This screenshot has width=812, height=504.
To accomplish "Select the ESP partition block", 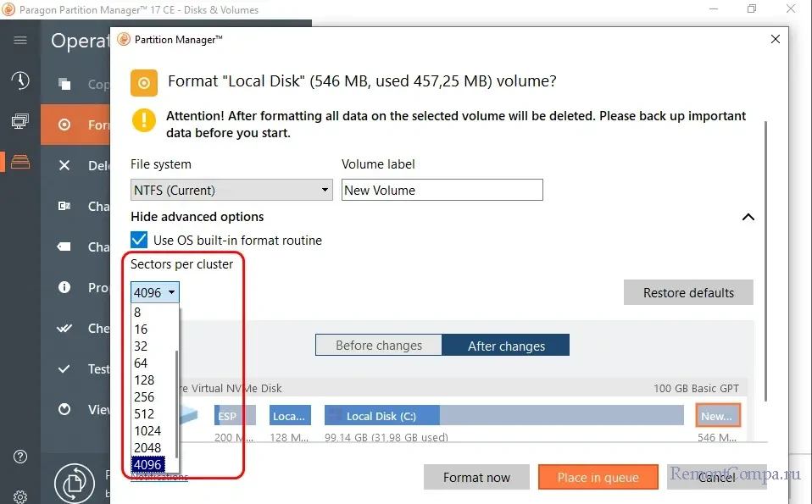I will [235, 416].
